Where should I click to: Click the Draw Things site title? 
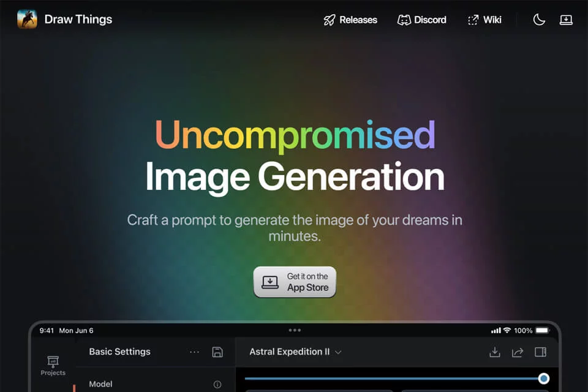pyautogui.click(x=78, y=20)
